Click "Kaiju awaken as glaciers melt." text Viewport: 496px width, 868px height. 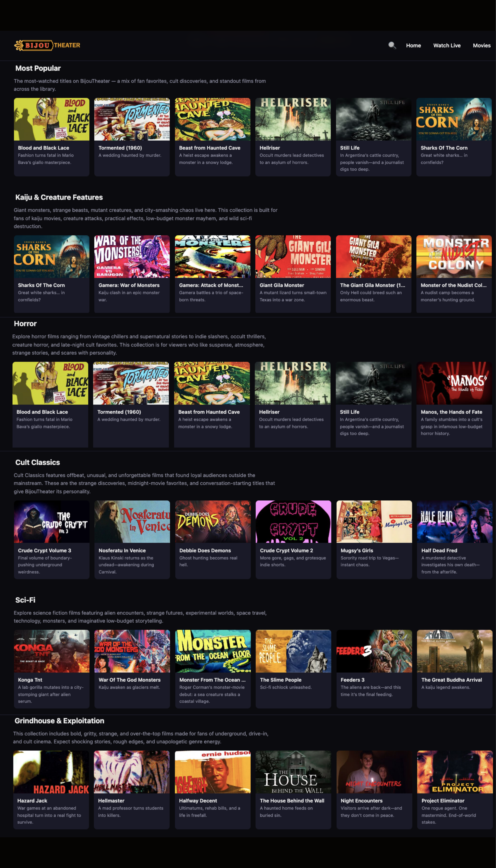[129, 687]
